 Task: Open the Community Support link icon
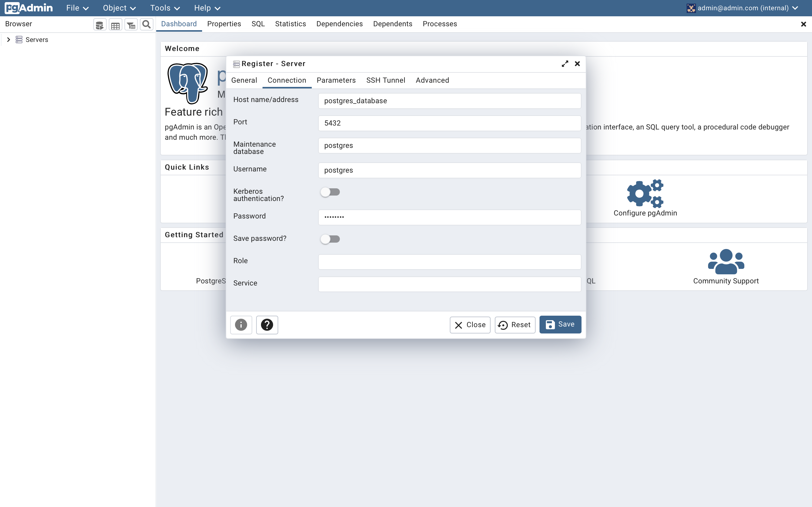pos(726,262)
